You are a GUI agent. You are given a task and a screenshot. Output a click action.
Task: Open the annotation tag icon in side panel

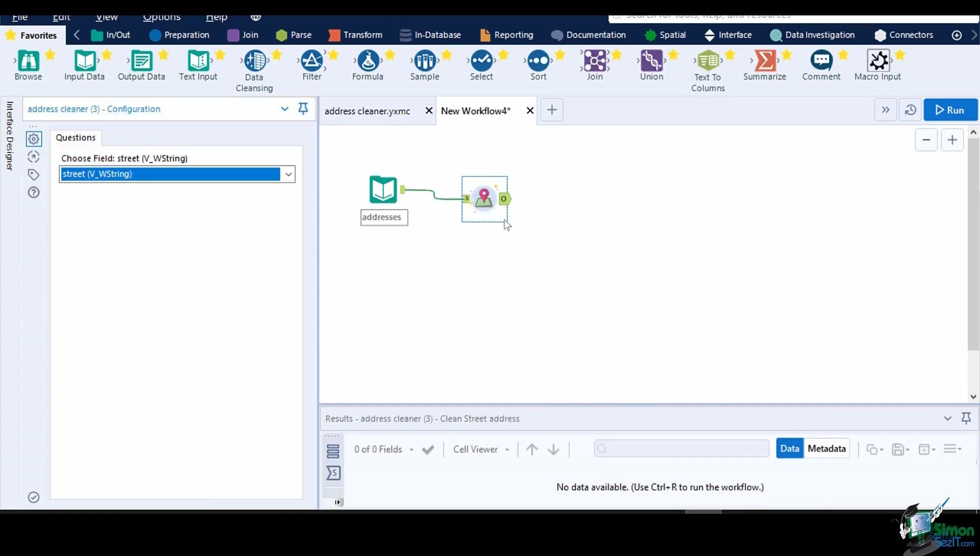click(x=34, y=174)
